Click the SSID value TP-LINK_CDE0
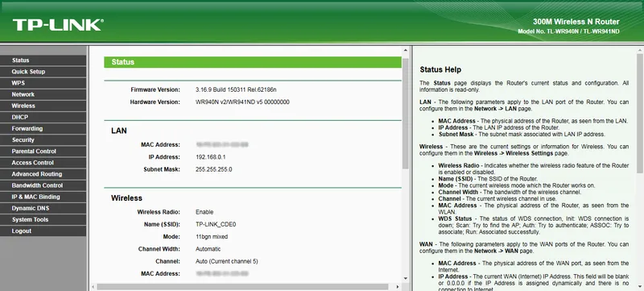This screenshot has height=291, width=644. 216,224
